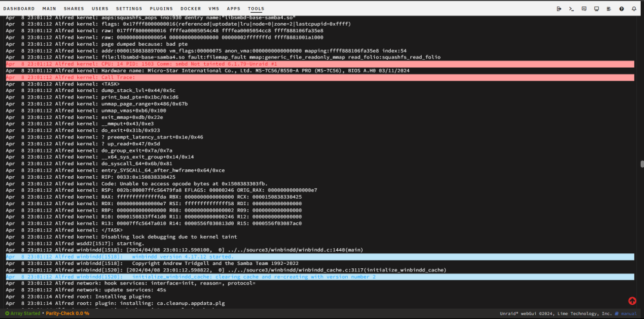Click the red "Call Trace:" log line
The width and height of the screenshot is (644, 319).
(x=320, y=77)
